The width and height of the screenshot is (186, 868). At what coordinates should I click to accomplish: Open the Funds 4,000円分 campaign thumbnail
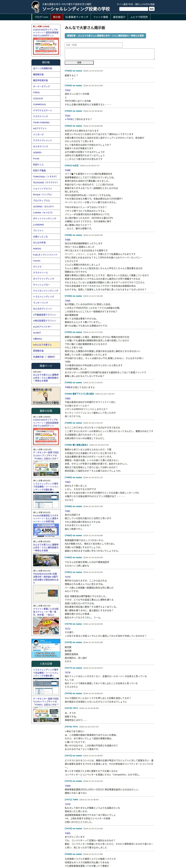(x=46, y=530)
